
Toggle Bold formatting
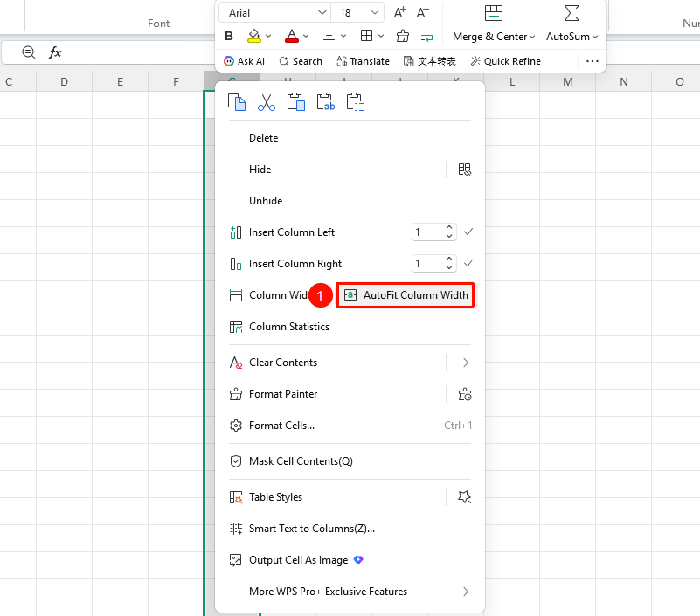click(x=229, y=36)
